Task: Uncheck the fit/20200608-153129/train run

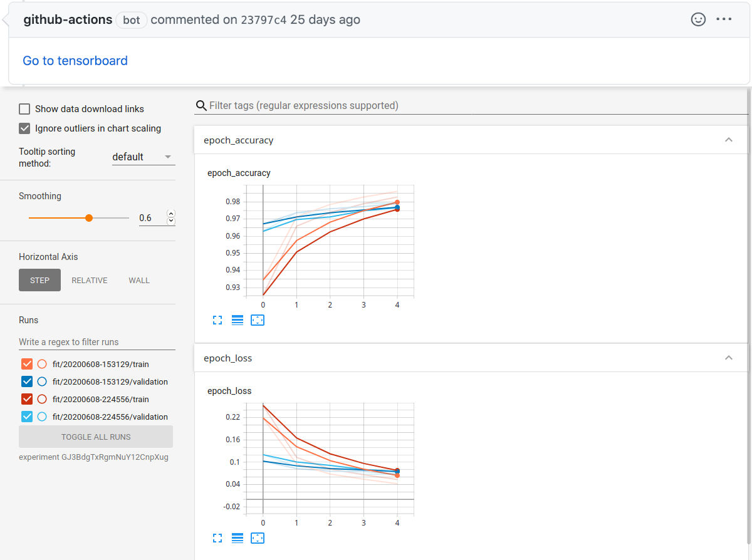Action: point(28,363)
